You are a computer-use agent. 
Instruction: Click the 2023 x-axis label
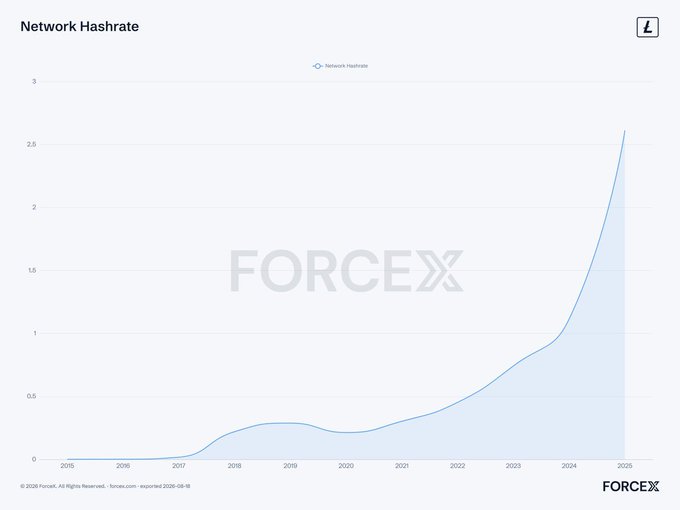pyautogui.click(x=513, y=466)
